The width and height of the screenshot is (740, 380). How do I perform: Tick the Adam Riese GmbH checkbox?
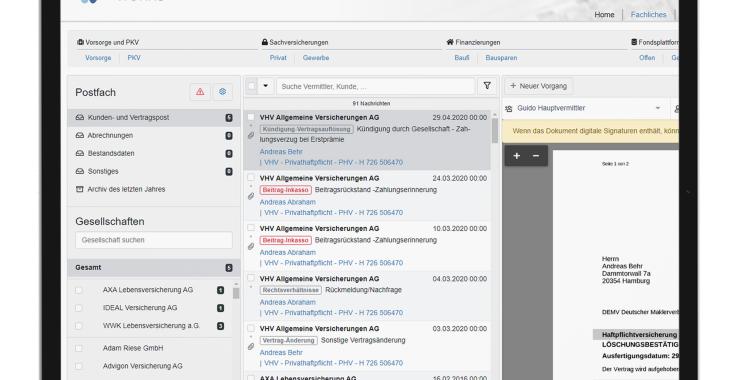pos(79,348)
